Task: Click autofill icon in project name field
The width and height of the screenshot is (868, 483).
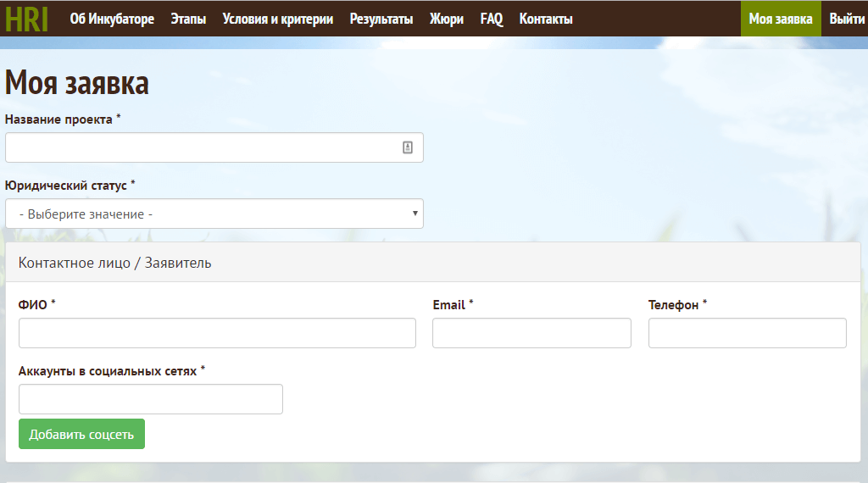Action: pyautogui.click(x=407, y=147)
